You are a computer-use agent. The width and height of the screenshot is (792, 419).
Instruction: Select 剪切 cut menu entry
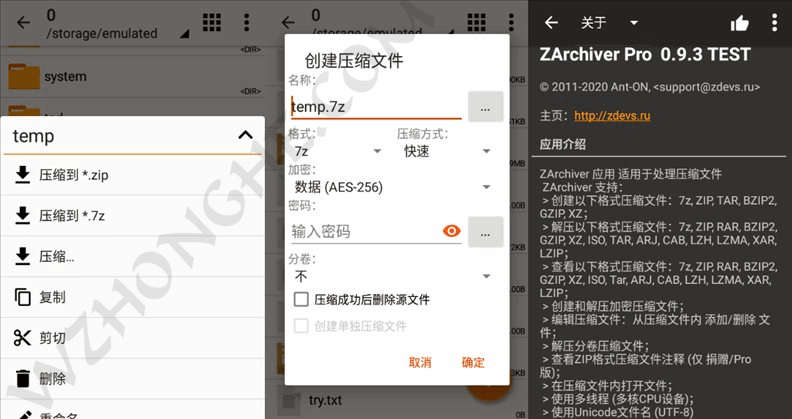tap(132, 338)
